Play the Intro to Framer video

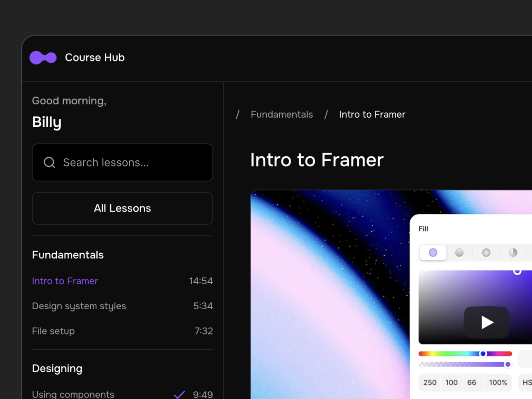click(486, 322)
